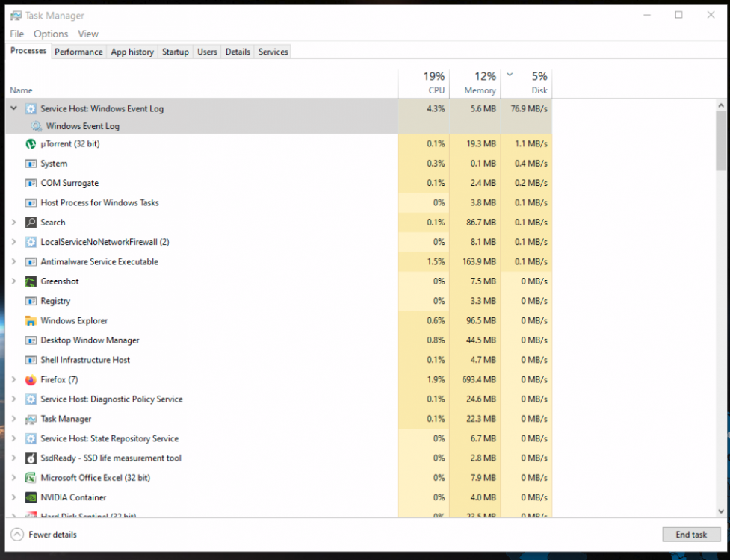Click the scrollbar down arrow
The height and width of the screenshot is (560, 730).
(721, 511)
